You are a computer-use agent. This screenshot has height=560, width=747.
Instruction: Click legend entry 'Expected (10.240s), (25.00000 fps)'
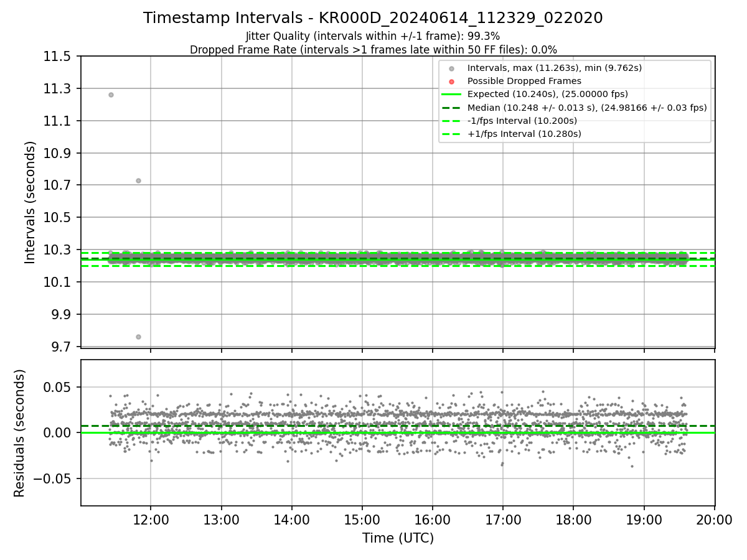pos(548,94)
